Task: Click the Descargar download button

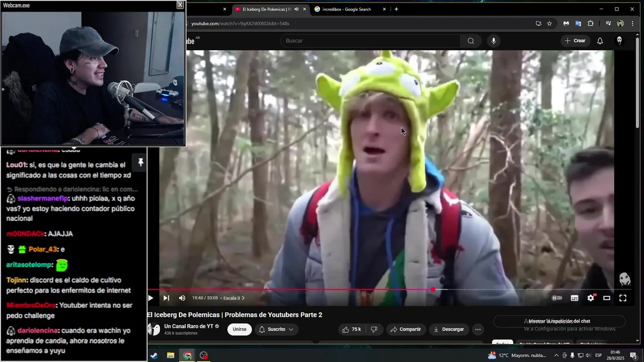Action: 449,329
